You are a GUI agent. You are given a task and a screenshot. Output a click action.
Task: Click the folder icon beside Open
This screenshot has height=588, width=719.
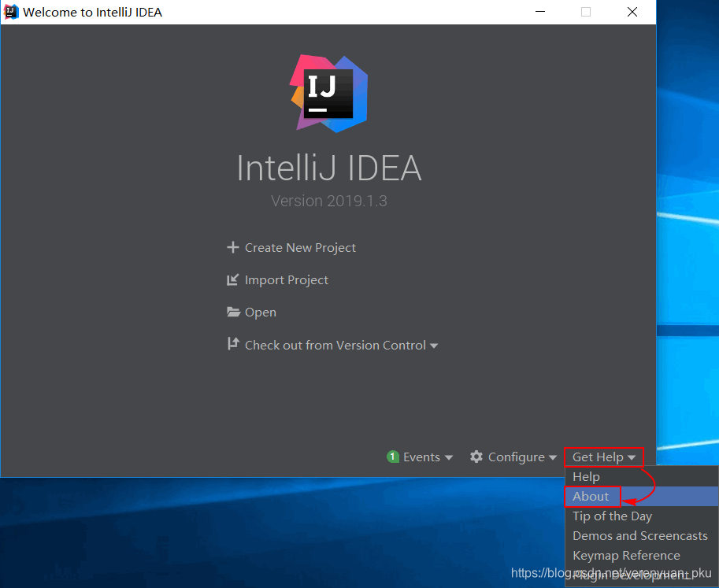tap(233, 312)
